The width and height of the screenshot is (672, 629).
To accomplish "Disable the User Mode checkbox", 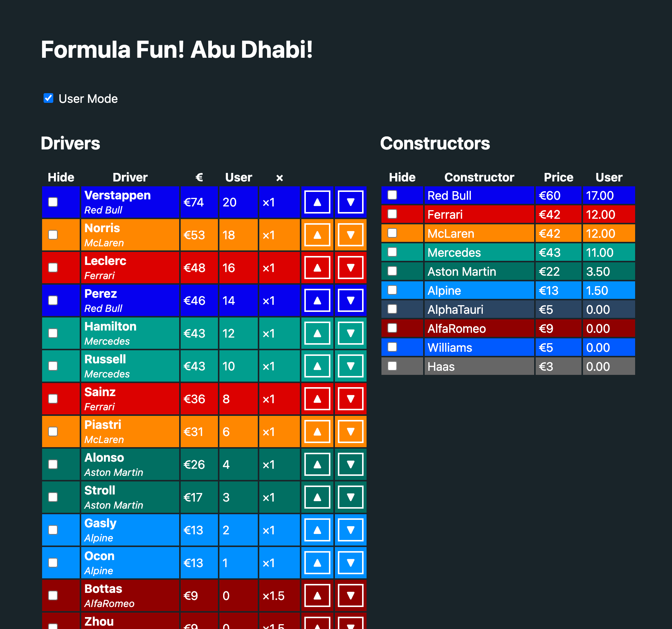I will tap(49, 98).
